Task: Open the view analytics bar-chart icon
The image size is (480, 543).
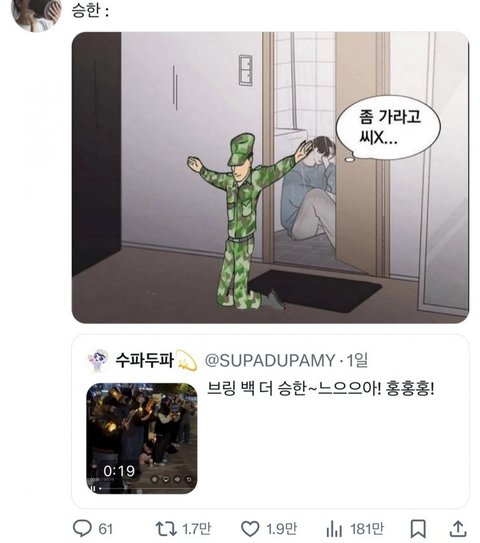Action: (334, 529)
